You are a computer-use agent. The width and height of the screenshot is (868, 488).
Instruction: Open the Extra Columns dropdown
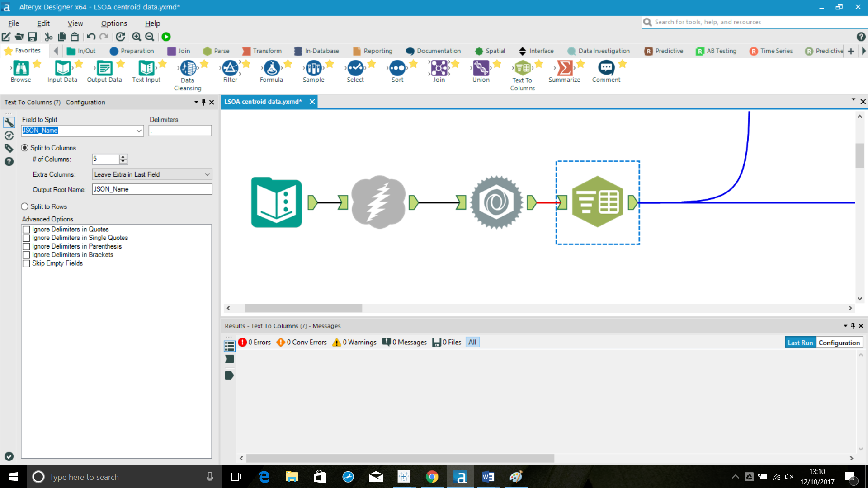pyautogui.click(x=207, y=174)
